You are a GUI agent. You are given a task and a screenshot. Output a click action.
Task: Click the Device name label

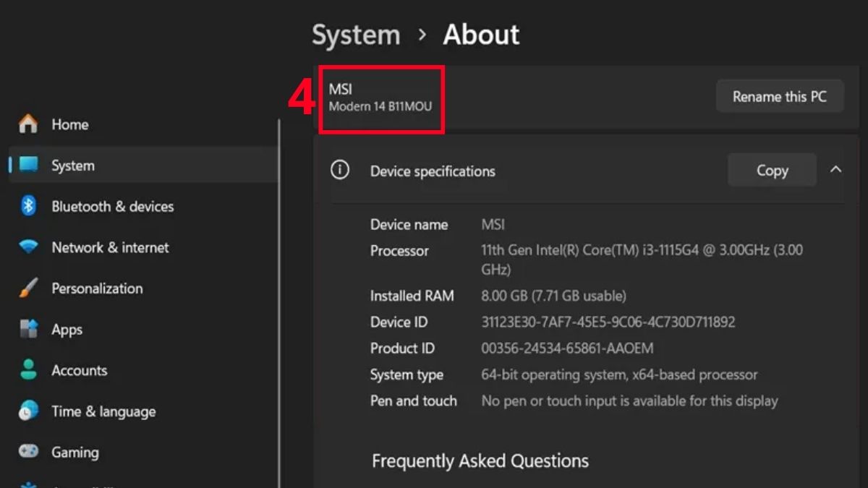409,225
